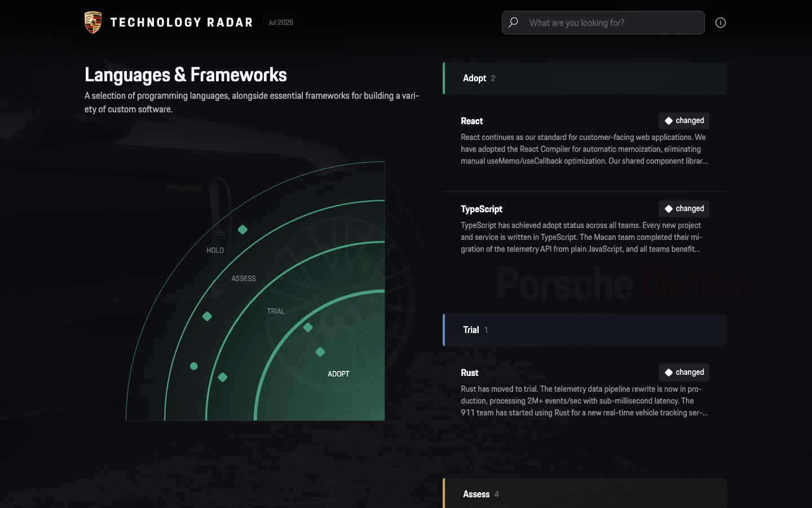
Task: Focus the 'What are you looking for?' search field
Action: tap(603, 23)
